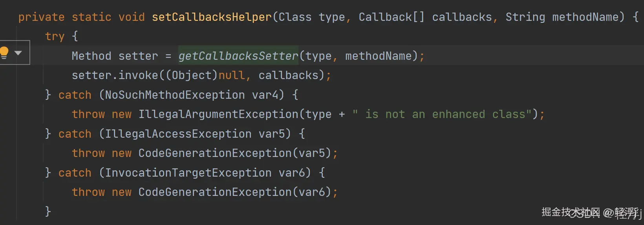Open the dropdown arrow beside the lightbulb
This screenshot has height=225, width=644.
[x=18, y=53]
